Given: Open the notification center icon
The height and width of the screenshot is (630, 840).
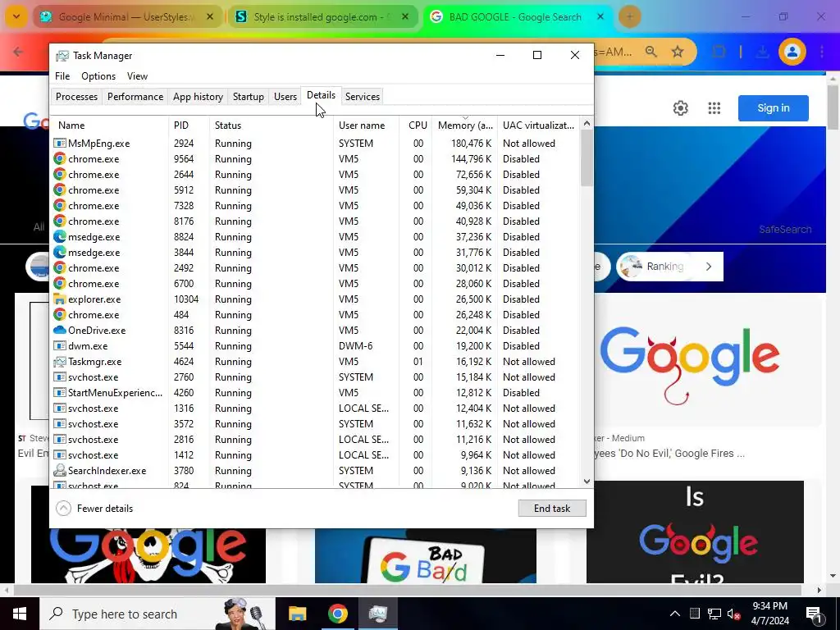Looking at the screenshot, I should pyautogui.click(x=815, y=614).
